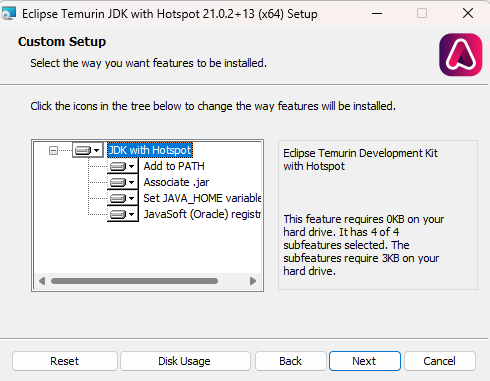Go Back to the previous step

pyautogui.click(x=290, y=361)
